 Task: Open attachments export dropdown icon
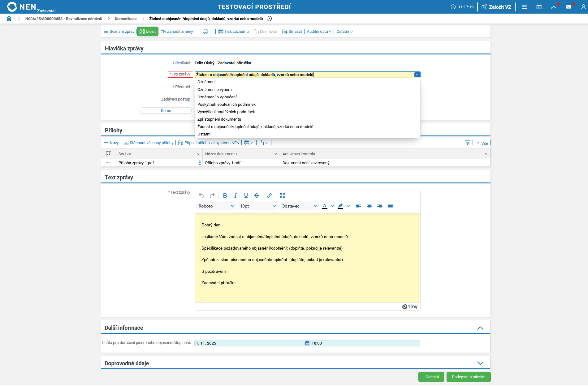click(x=263, y=143)
